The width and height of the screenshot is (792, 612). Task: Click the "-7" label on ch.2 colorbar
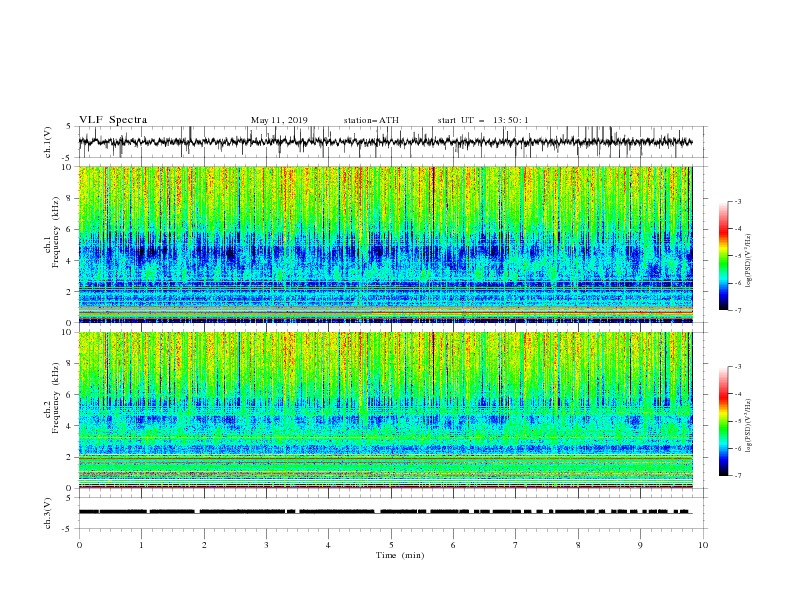click(737, 476)
